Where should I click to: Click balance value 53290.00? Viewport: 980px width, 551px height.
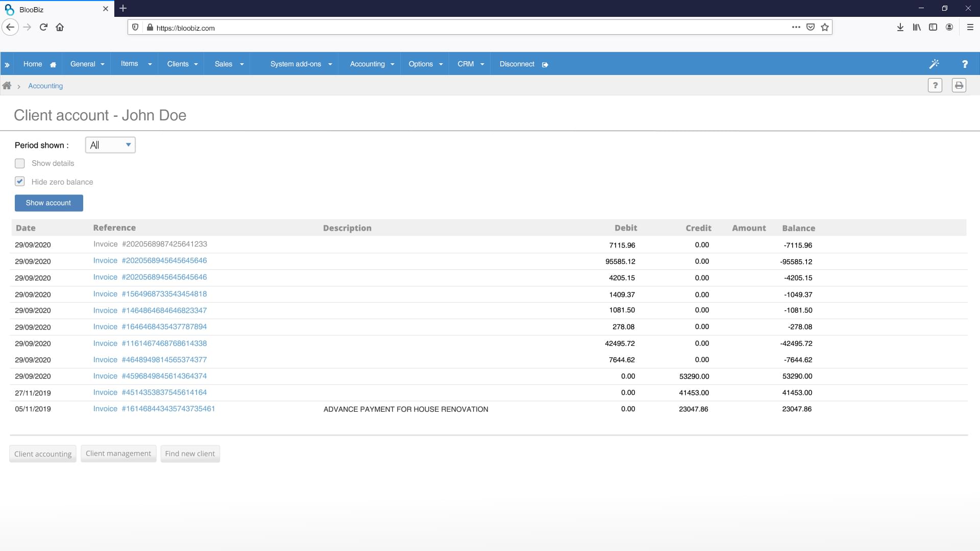pos(797,376)
